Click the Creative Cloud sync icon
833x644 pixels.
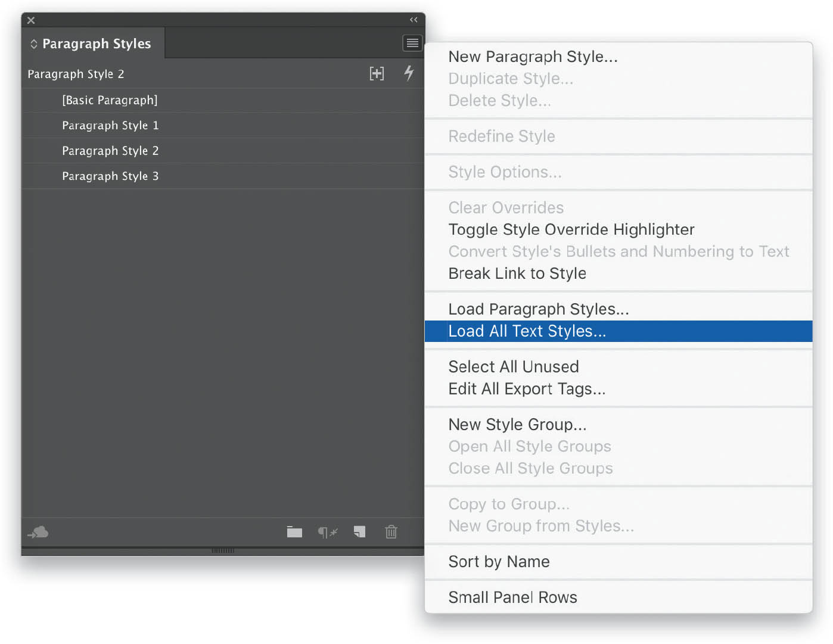[x=38, y=532]
